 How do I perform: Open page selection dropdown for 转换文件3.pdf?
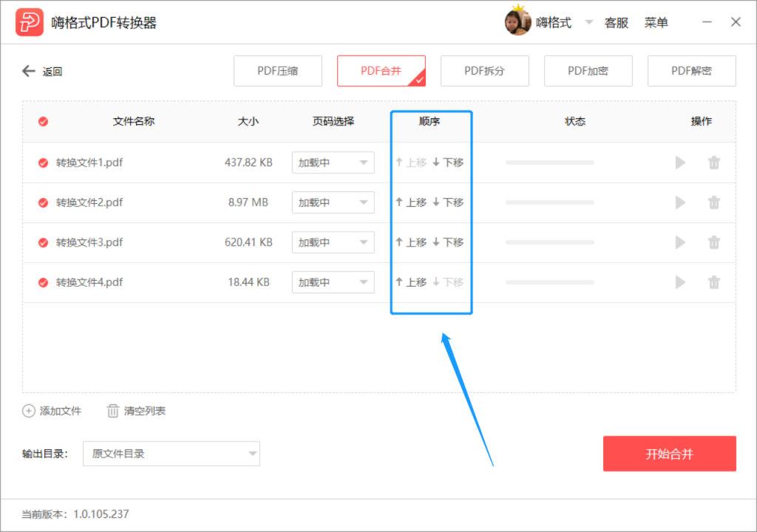[x=333, y=242]
